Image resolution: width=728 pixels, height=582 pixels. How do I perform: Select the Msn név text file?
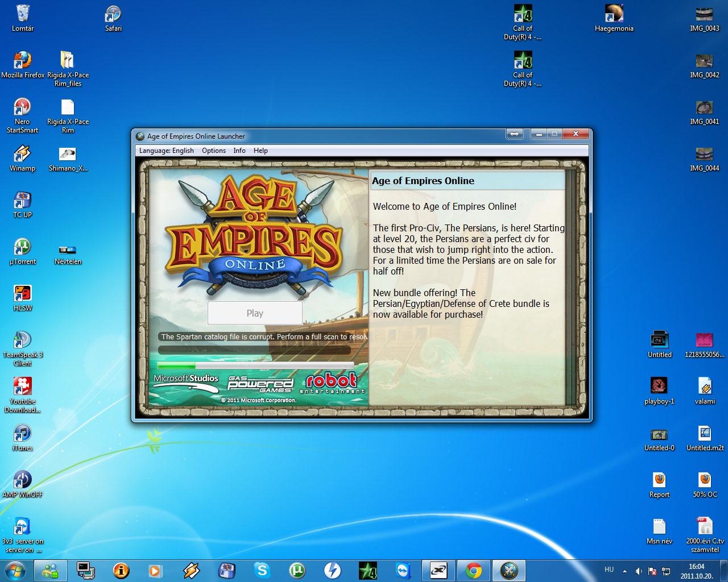[659, 530]
